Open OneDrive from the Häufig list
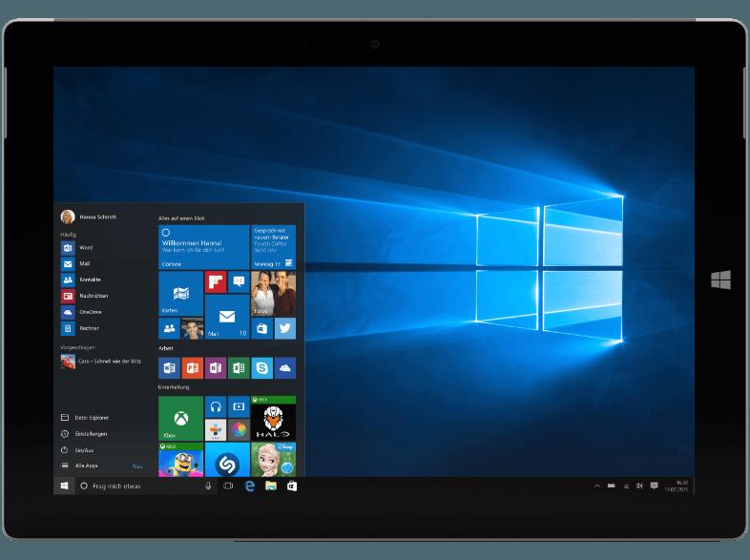The height and width of the screenshot is (560, 750). tap(81, 312)
